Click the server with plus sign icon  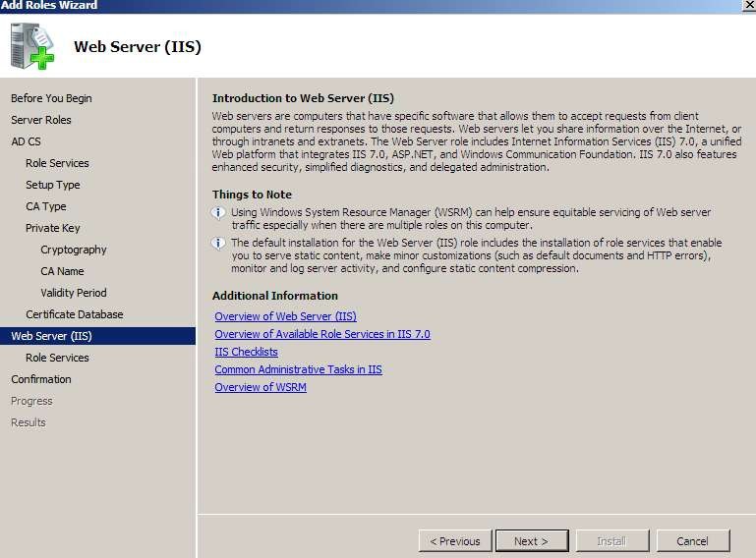coord(32,46)
